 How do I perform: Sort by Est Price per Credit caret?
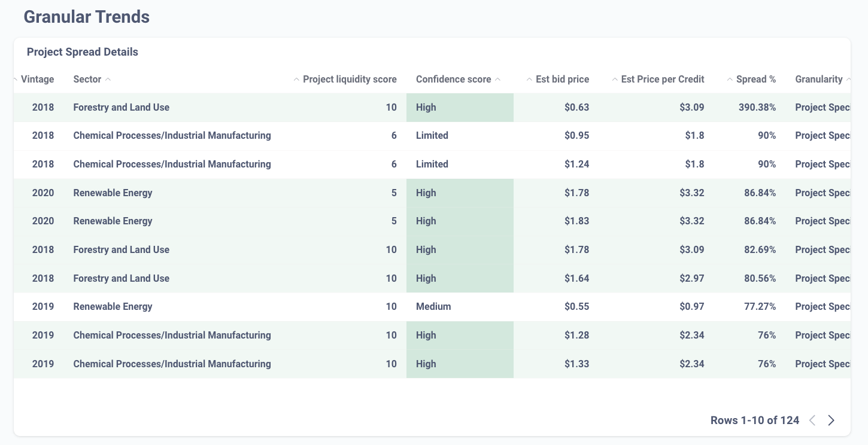[x=615, y=79]
